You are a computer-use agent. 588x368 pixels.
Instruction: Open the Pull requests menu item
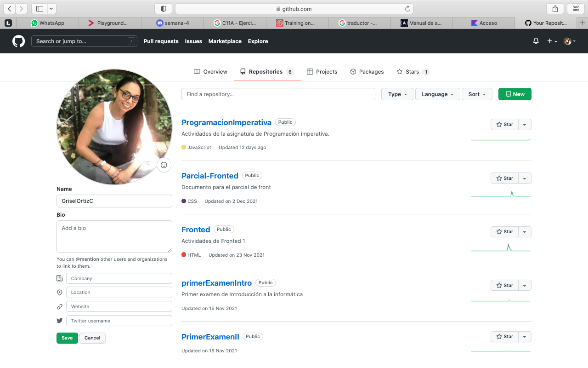pyautogui.click(x=161, y=41)
